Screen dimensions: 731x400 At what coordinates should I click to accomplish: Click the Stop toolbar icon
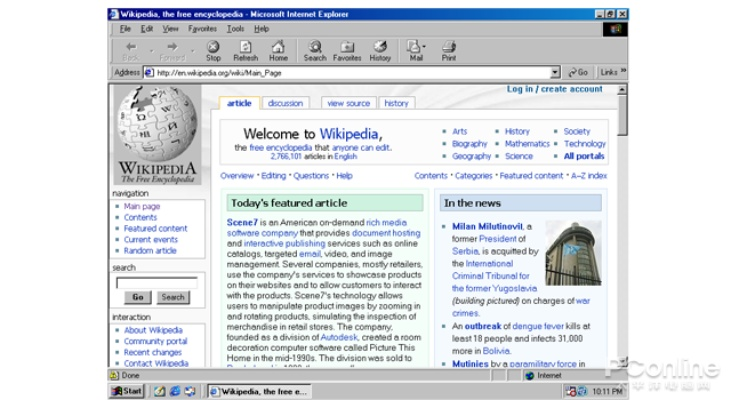(213, 50)
